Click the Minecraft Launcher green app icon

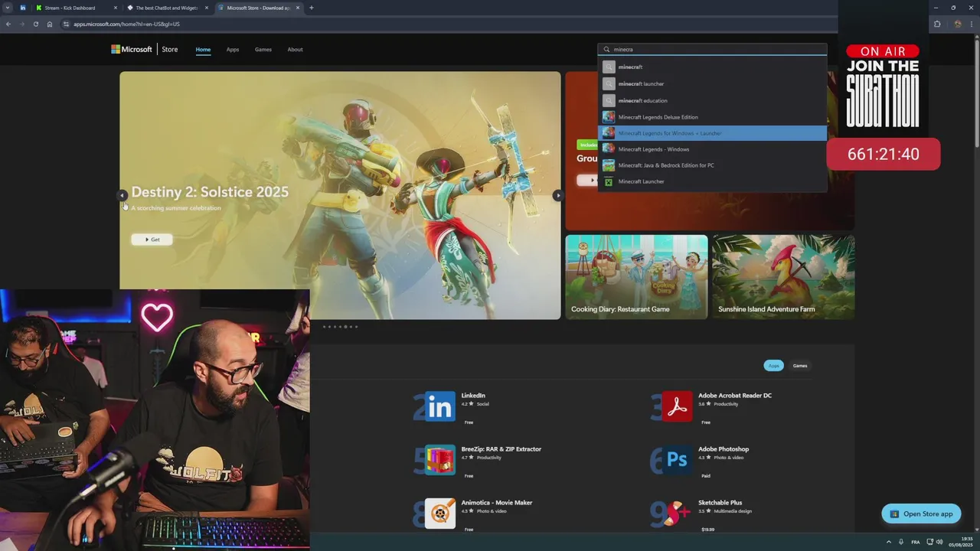click(x=609, y=181)
